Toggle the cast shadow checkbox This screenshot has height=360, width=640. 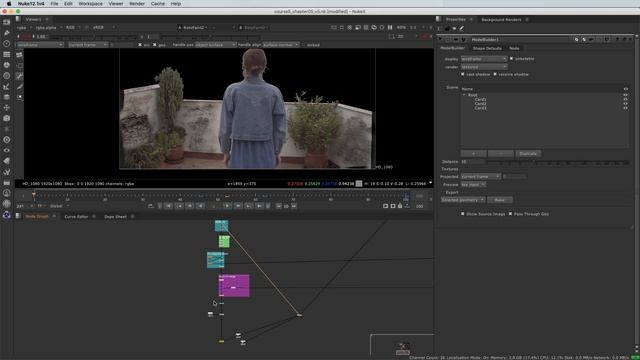pos(462,74)
